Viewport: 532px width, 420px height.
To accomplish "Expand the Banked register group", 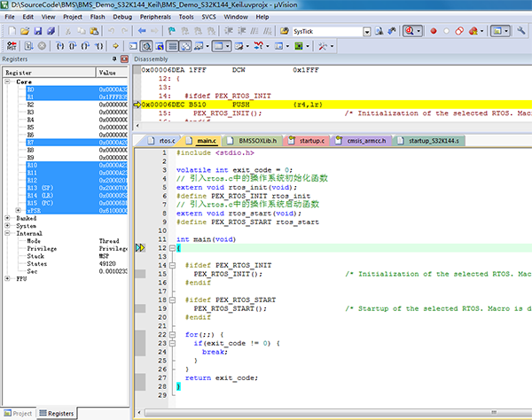I will pos(9,217).
